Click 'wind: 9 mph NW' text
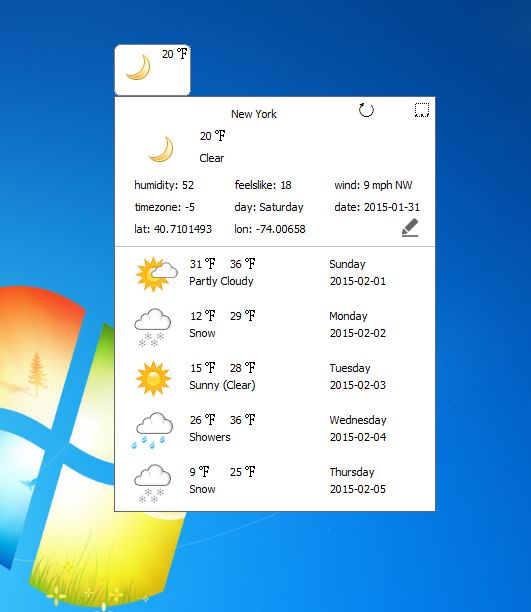Screen dimensions: 531x612 point(373,185)
